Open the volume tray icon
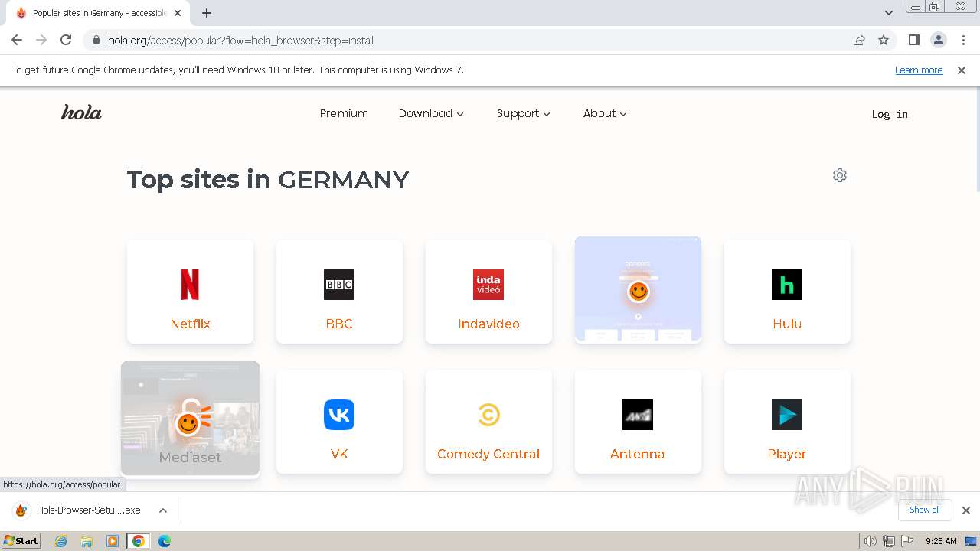Viewport: 980px width, 551px height. pos(870,541)
